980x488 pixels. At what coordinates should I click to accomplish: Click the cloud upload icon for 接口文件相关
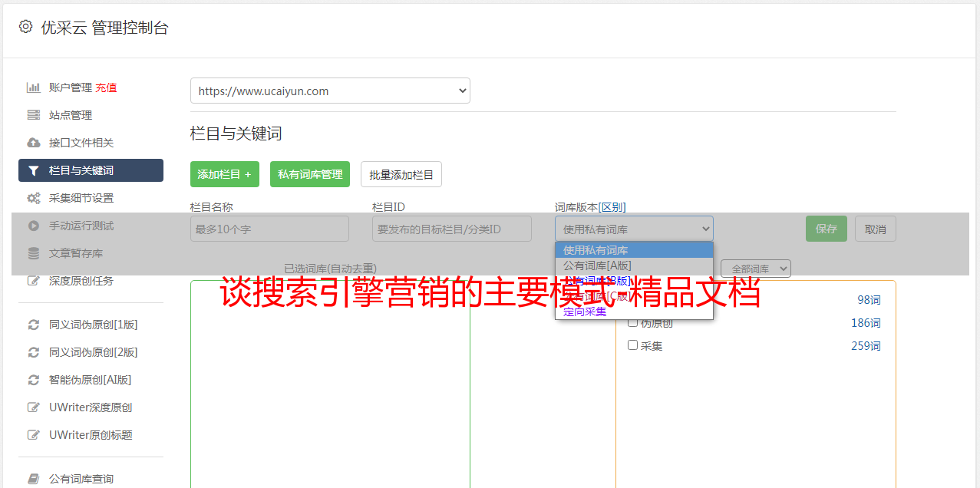click(x=33, y=143)
